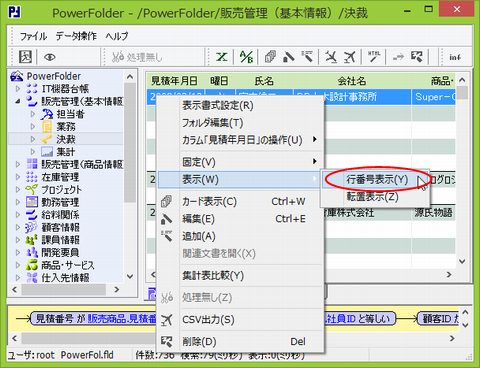This screenshot has height=368, width=480.
Task: Click the 追加(A) icon in context menu
Action: pyautogui.click(x=167, y=236)
